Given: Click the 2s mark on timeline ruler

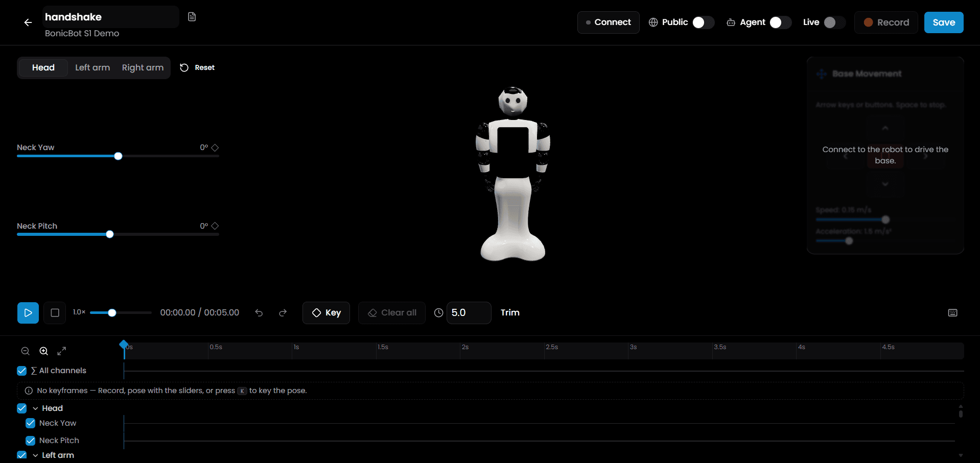Looking at the screenshot, I should pos(465,347).
